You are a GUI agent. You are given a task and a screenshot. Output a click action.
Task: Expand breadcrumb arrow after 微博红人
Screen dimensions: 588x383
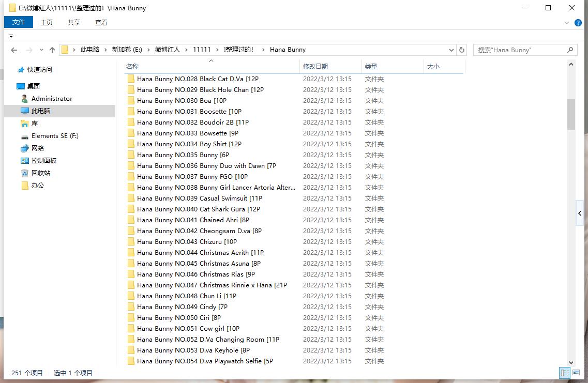(186, 50)
